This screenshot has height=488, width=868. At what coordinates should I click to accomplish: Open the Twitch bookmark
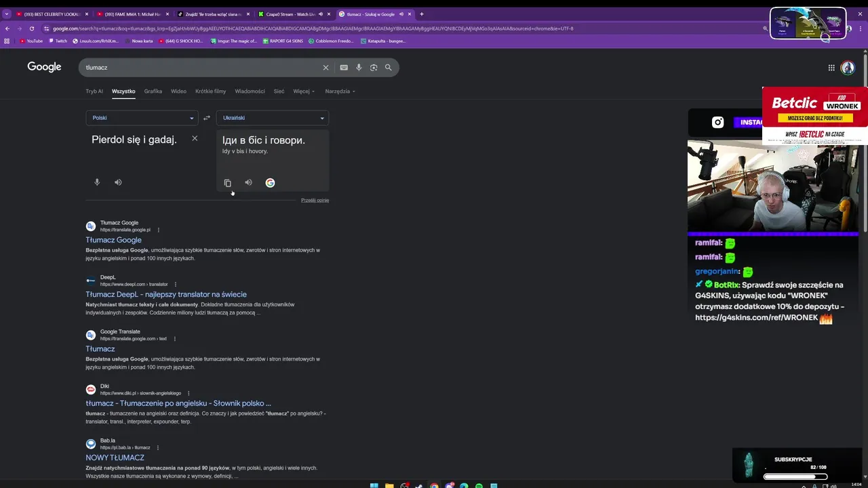pyautogui.click(x=58, y=41)
